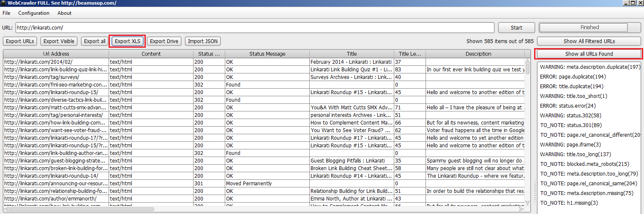This screenshot has width=644, height=214.
Task: Click the Export Drive button
Action: [164, 41]
